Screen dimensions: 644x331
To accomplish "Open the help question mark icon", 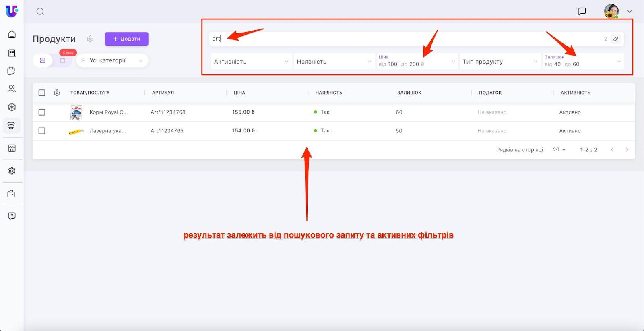I will tap(12, 216).
